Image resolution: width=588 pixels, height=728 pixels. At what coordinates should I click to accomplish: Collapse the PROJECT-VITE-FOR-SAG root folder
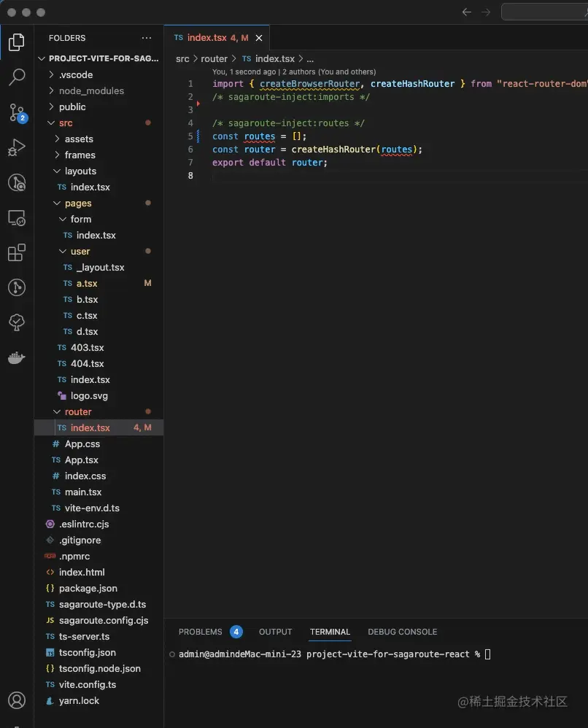click(99, 58)
